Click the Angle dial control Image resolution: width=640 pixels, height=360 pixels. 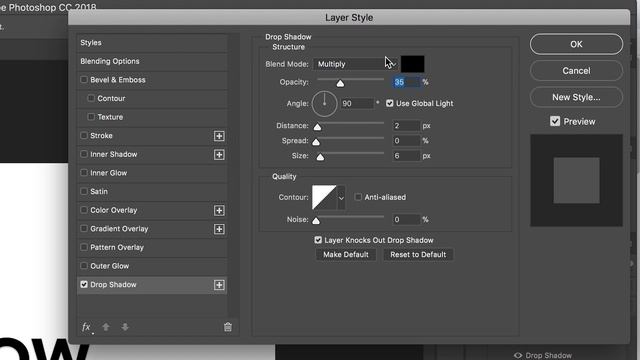324,104
